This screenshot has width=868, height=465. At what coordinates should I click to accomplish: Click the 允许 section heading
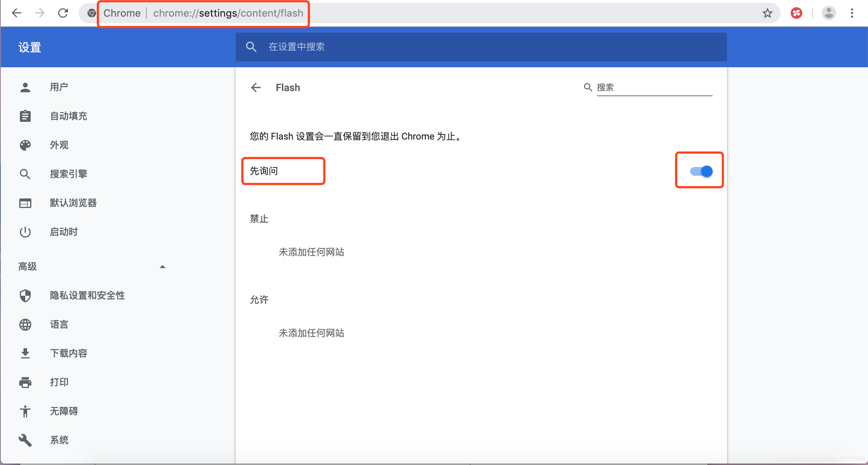(x=259, y=300)
